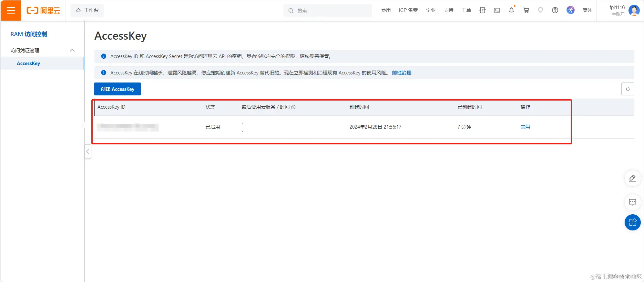Go to the Alibaba Cloud logo home

[x=43, y=11]
